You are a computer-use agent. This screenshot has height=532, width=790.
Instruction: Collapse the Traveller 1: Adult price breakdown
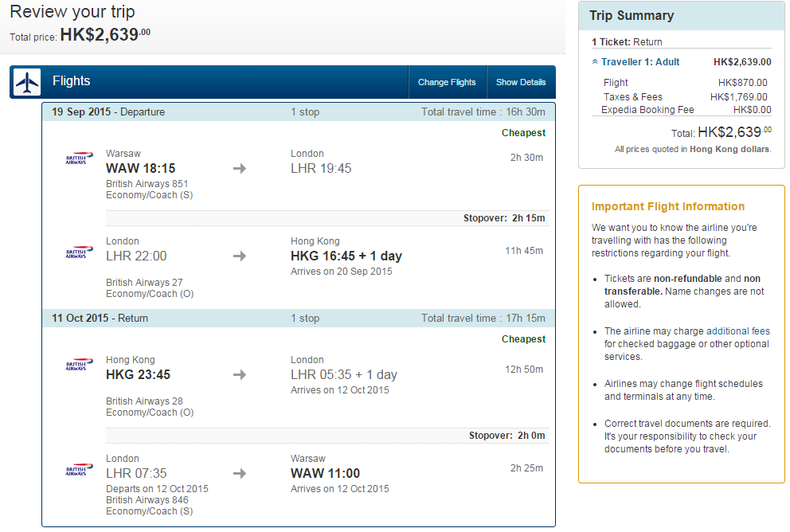[639, 62]
